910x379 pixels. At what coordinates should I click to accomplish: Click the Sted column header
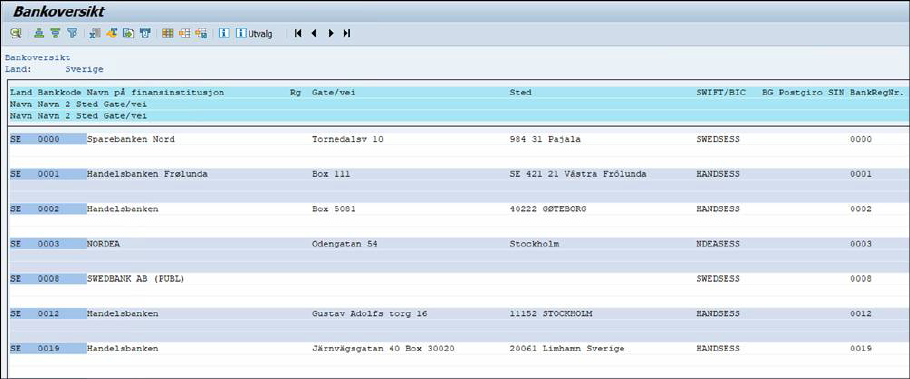pos(520,93)
